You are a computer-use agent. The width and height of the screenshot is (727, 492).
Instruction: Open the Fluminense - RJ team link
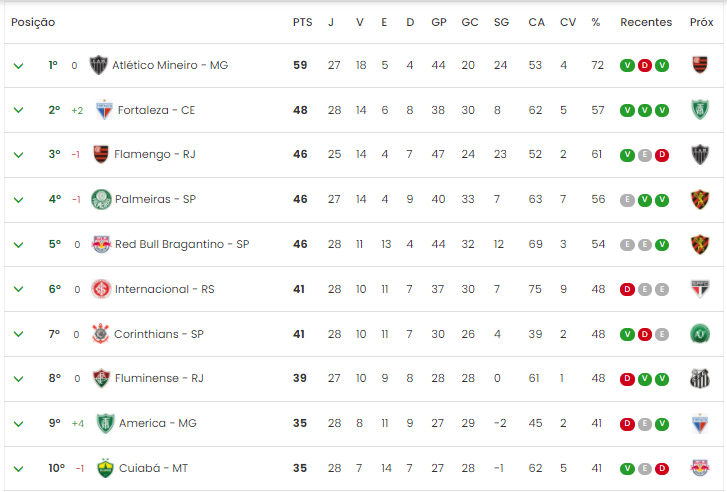pyautogui.click(x=159, y=378)
